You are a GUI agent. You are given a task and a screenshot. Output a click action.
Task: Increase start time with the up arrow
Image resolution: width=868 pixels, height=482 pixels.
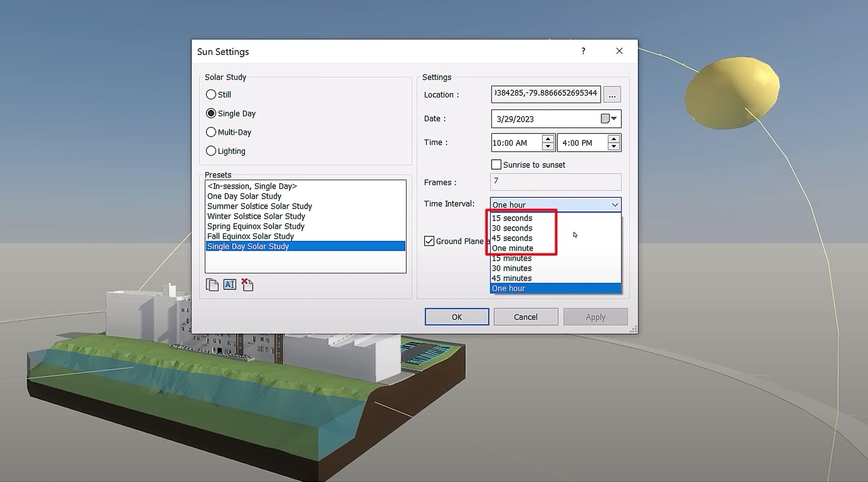(547, 139)
